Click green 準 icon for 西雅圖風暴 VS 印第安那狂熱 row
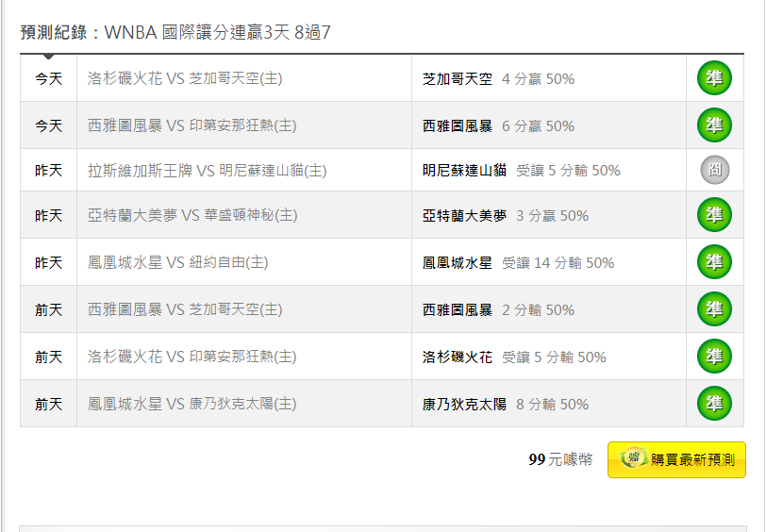Screen dimensions: 766x532 click(x=714, y=125)
